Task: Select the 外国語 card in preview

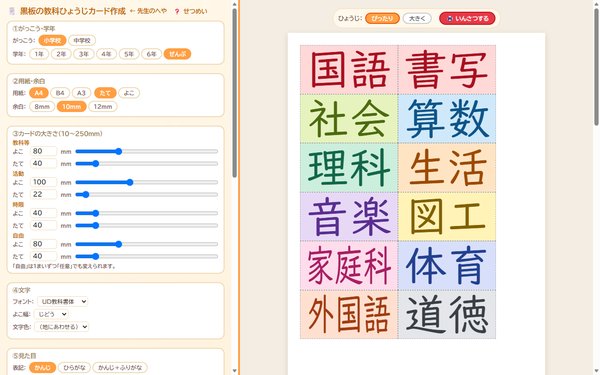Action: tap(349, 315)
